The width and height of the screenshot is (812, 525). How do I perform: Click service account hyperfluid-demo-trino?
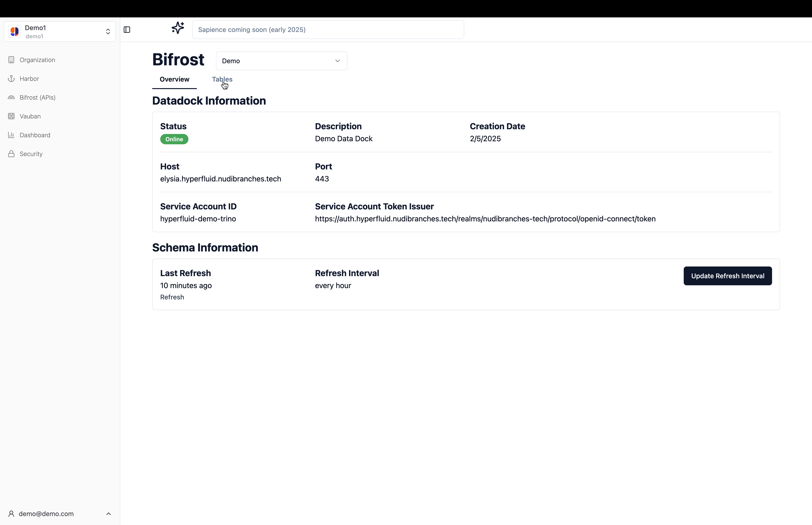(x=198, y=219)
